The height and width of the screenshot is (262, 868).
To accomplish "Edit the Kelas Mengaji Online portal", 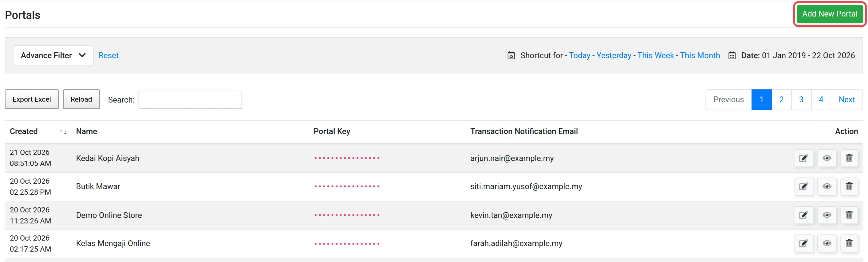I will 804,243.
